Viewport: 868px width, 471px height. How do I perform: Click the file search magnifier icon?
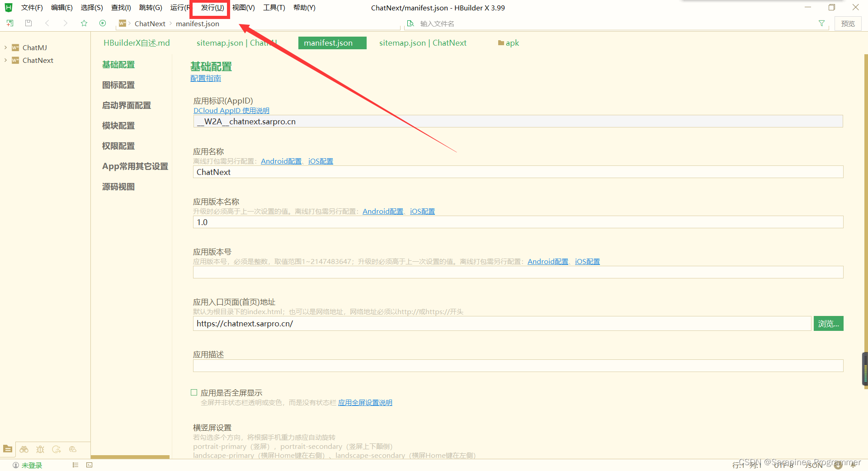click(x=410, y=24)
